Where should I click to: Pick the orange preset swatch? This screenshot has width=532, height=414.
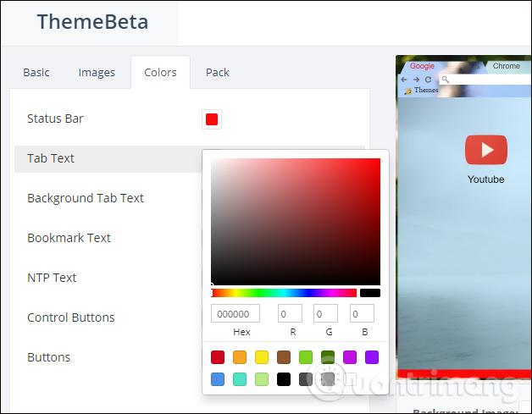(240, 357)
